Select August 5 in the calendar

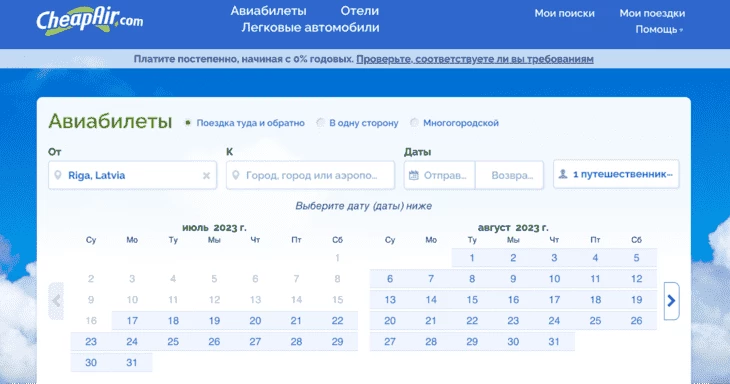(x=636, y=258)
